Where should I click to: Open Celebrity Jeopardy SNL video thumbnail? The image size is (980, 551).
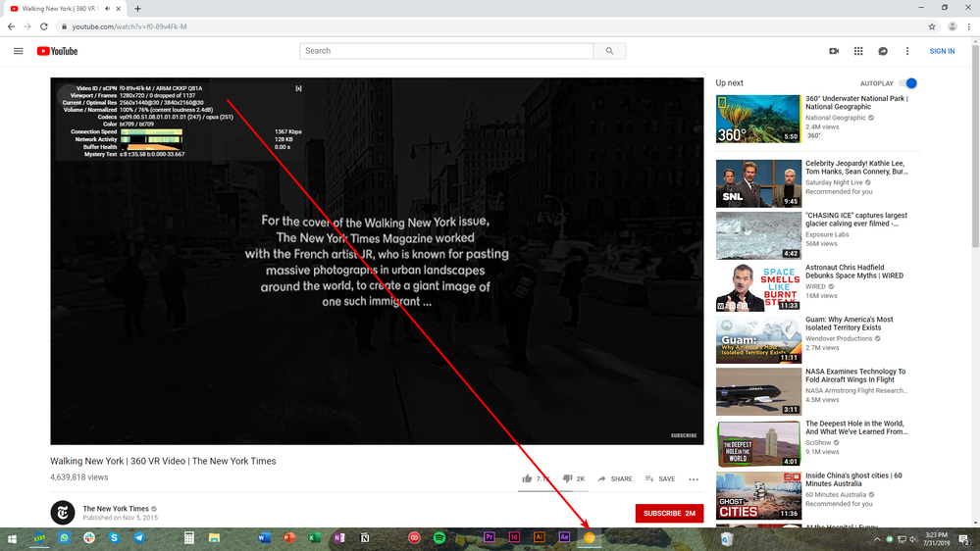tap(758, 183)
